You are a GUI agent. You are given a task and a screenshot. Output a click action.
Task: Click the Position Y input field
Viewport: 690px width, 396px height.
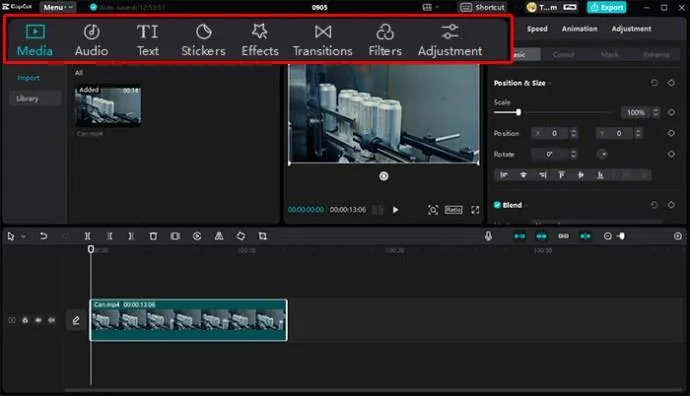pos(615,133)
